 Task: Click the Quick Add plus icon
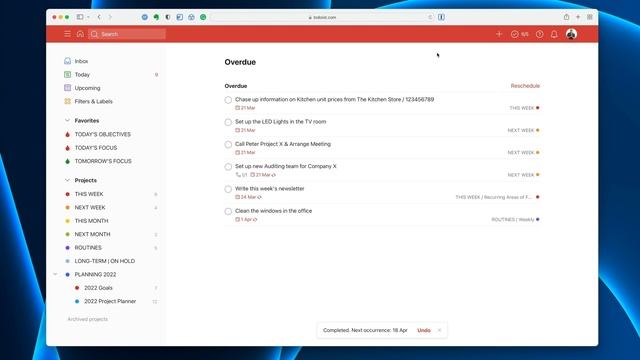[499, 34]
